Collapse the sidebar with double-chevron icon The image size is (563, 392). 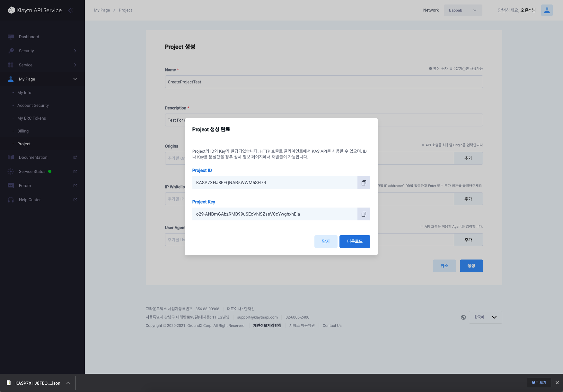pyautogui.click(x=71, y=10)
